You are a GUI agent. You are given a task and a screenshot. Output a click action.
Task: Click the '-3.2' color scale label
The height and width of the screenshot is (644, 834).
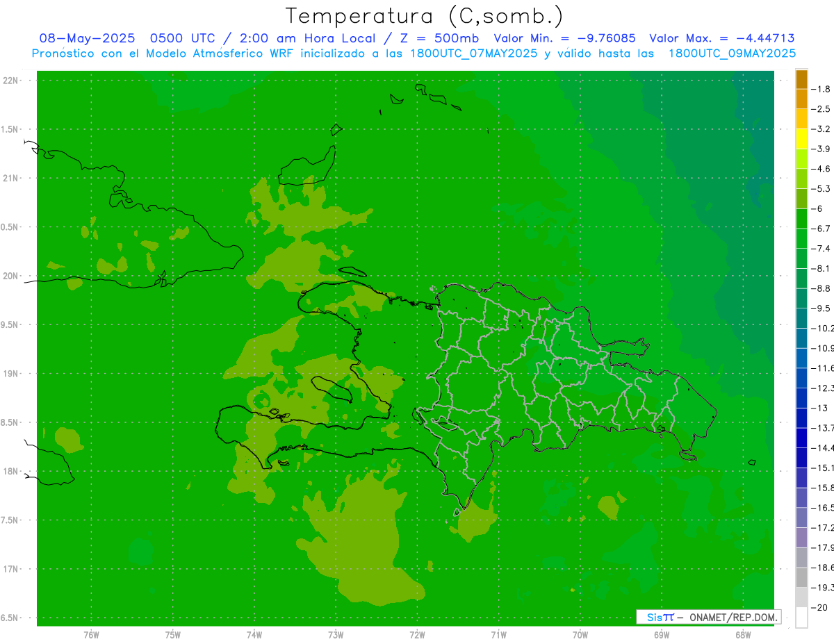tap(821, 129)
